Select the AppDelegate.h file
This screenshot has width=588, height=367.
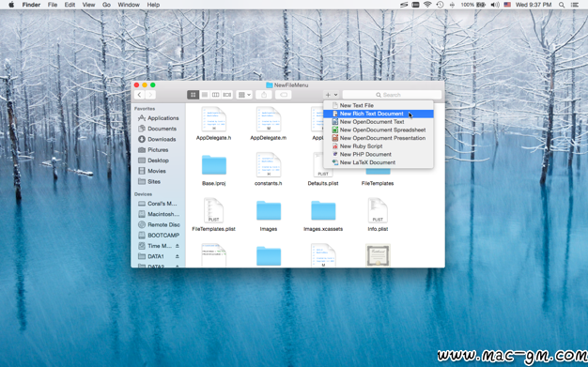click(x=214, y=124)
